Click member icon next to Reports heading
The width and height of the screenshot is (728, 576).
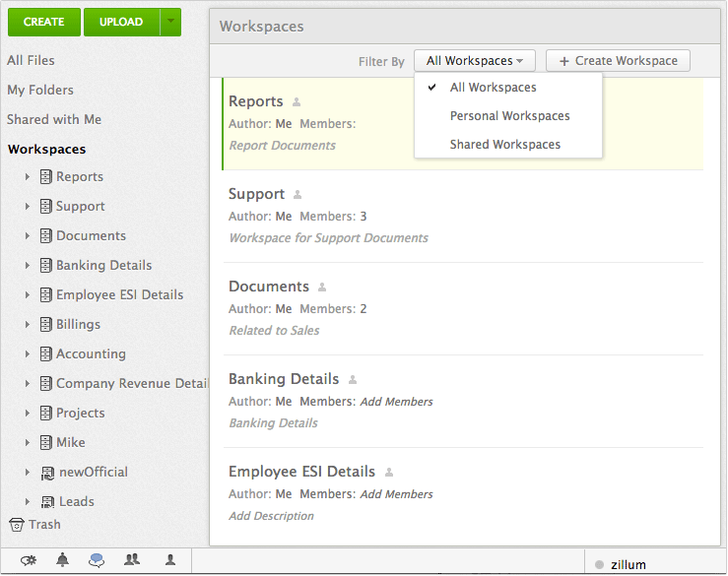click(x=297, y=102)
